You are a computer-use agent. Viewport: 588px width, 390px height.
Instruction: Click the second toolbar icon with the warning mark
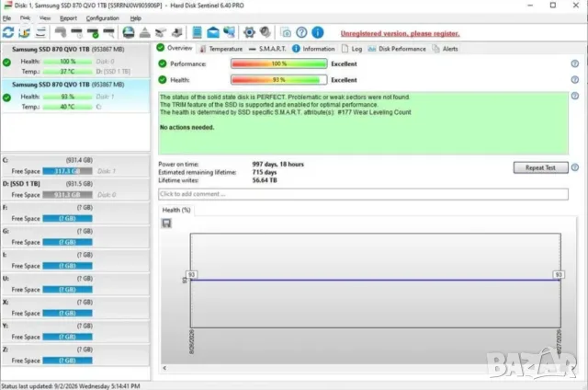pyautogui.click(x=25, y=33)
